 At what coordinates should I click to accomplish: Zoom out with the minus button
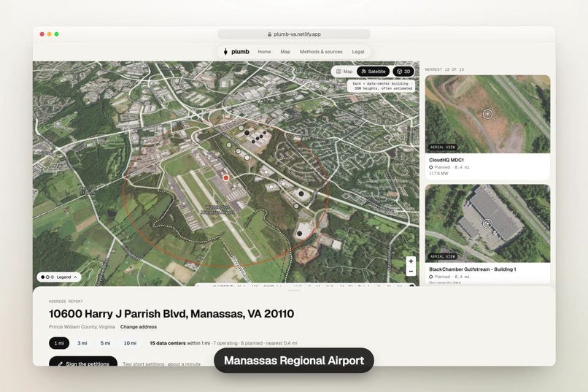tap(411, 272)
